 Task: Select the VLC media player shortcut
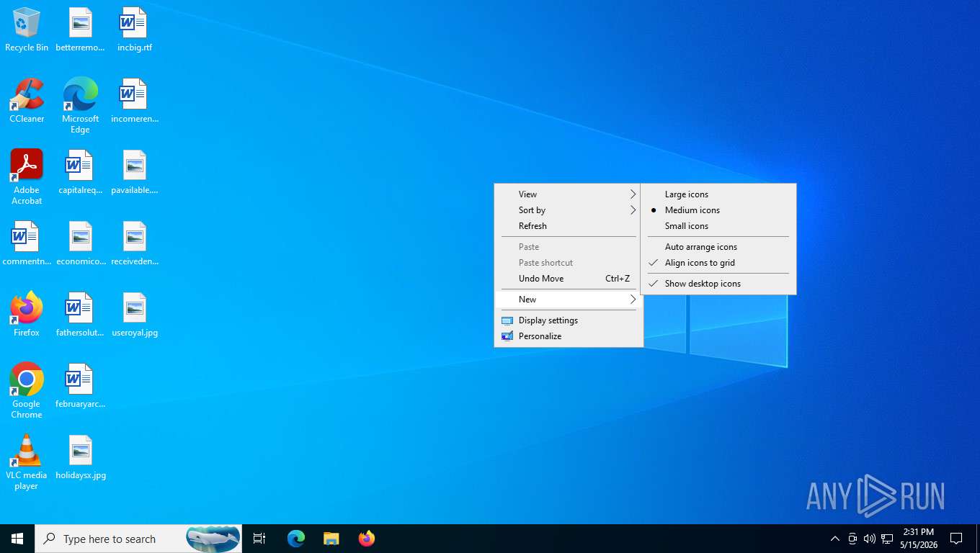click(x=27, y=462)
